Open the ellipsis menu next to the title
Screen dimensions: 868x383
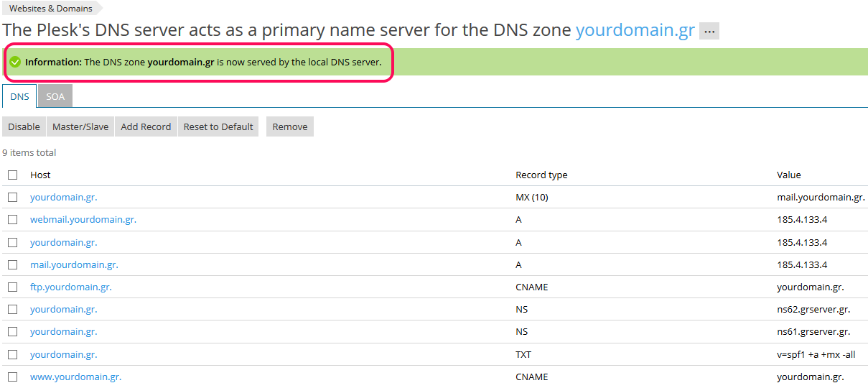point(709,31)
